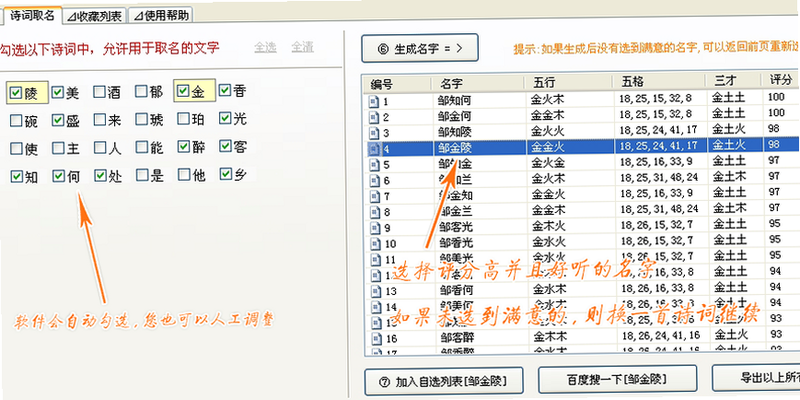The height and width of the screenshot is (400, 800).
Task: Select the name 邹知陵
Action: click(x=455, y=133)
